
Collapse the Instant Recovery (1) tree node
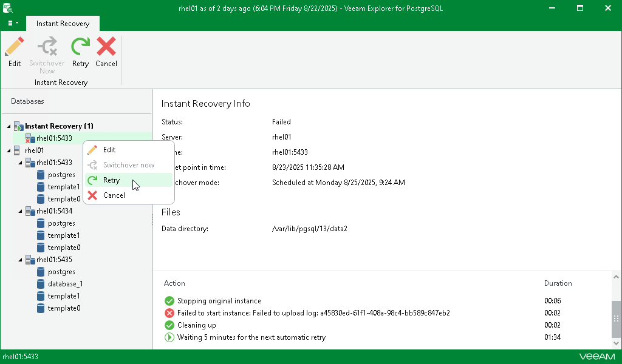click(x=9, y=126)
